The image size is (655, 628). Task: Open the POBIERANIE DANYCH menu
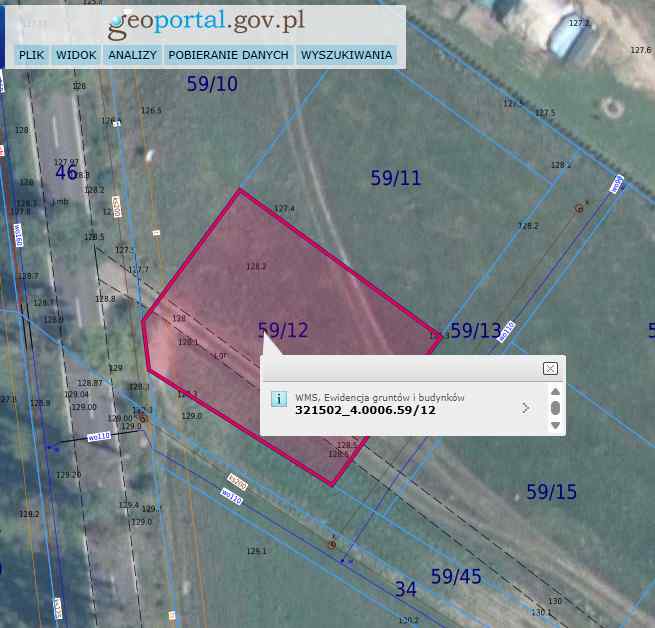(229, 55)
